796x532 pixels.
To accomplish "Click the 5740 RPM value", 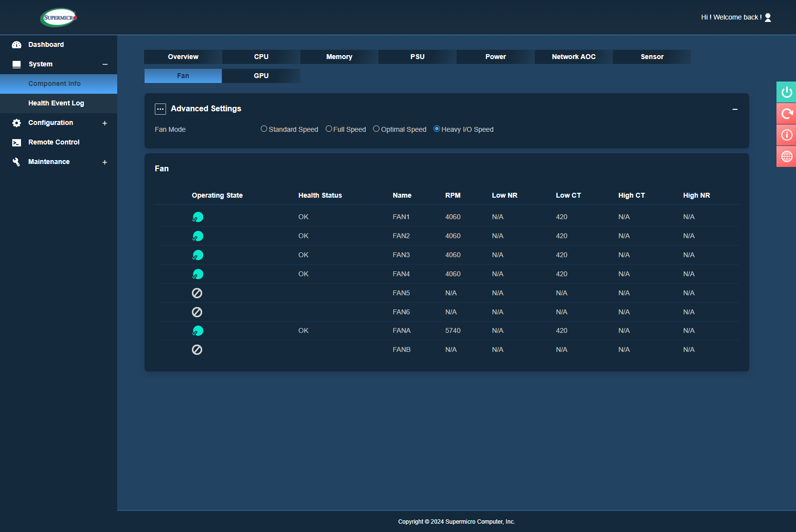I will [x=453, y=331].
